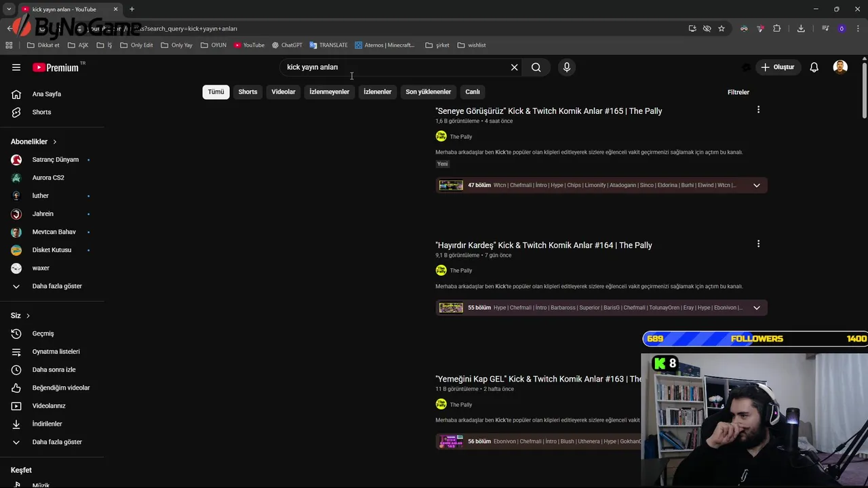Open video titled Komik Anlar #165
Screen dimensions: 868x488
click(x=549, y=111)
